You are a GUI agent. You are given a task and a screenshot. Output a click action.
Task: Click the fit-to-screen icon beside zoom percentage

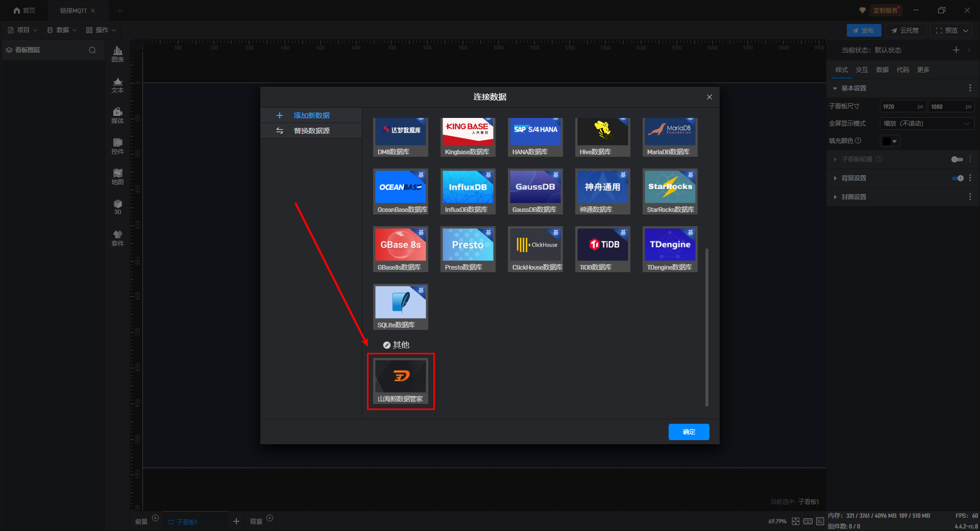[x=796, y=521]
